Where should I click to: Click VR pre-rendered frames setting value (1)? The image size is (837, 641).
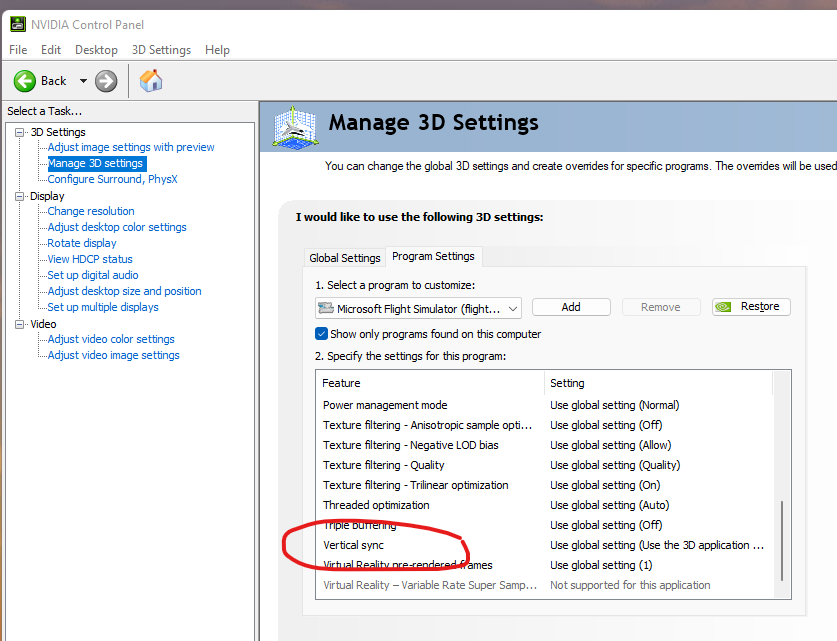pos(601,565)
